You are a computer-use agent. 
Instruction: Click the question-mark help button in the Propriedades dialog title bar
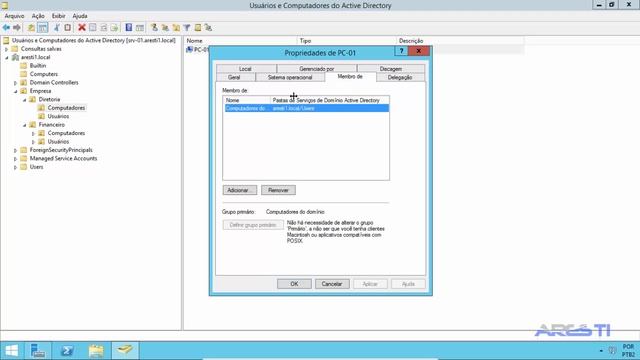point(401,51)
